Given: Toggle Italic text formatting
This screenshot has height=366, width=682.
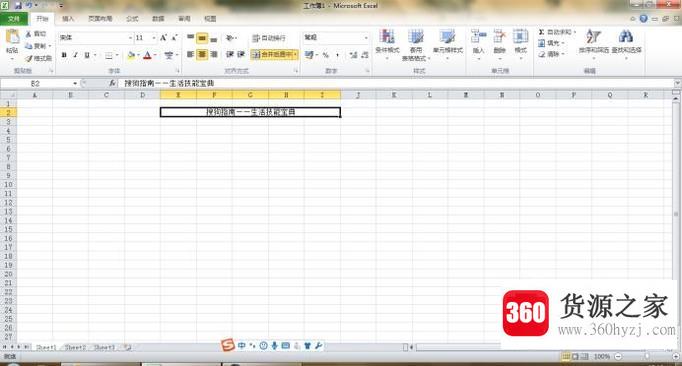Looking at the screenshot, I should pos(75,55).
